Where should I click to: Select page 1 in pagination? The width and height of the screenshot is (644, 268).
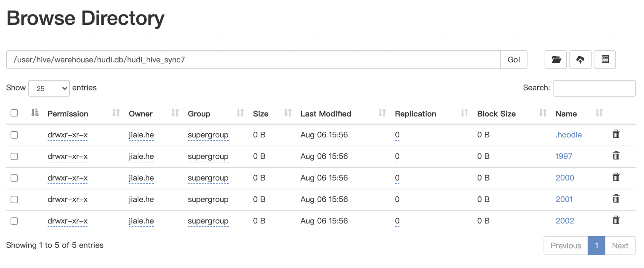point(596,246)
